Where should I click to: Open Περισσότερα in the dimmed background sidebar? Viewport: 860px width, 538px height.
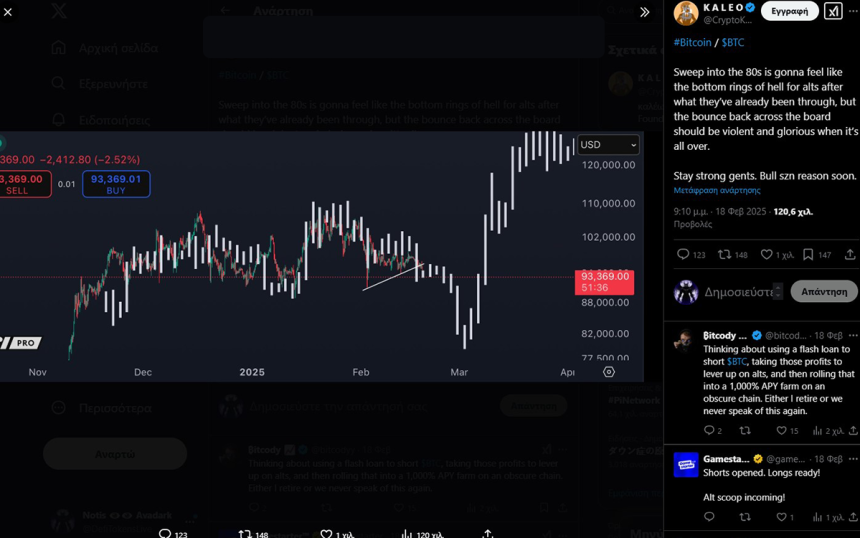click(102, 408)
